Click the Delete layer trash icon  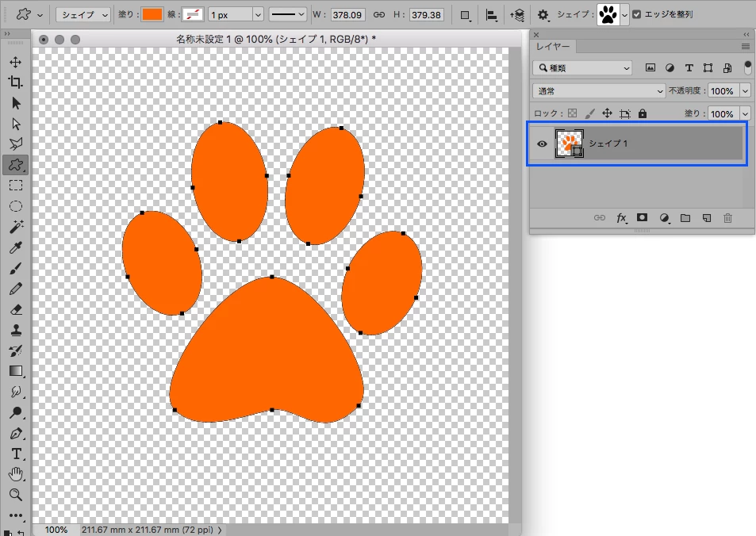tap(727, 218)
